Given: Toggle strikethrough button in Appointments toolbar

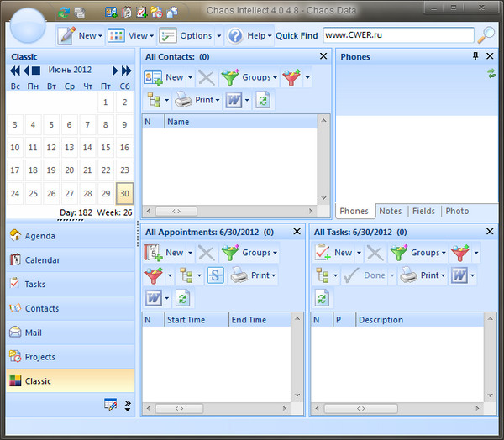Looking at the screenshot, I should point(216,275).
